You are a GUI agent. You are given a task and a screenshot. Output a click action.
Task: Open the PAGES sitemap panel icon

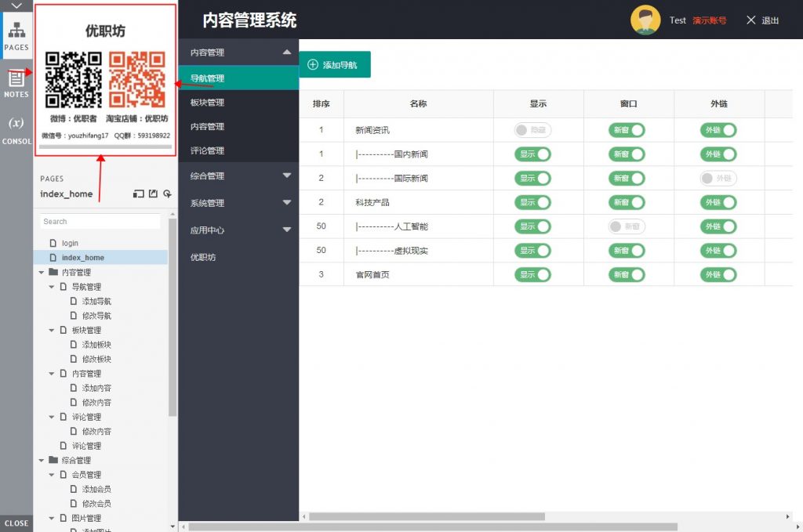[16, 31]
